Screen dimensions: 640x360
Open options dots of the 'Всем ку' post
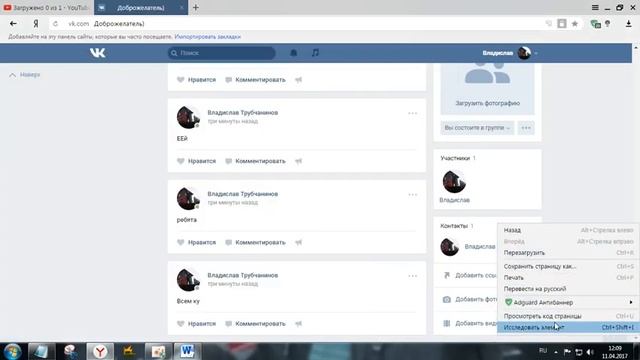413,276
